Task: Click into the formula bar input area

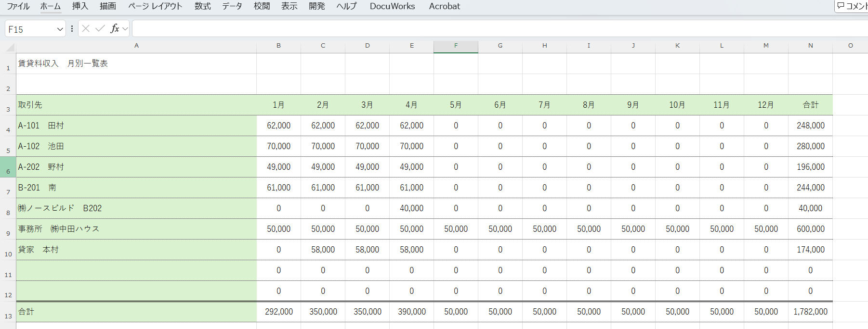Action: pos(482,29)
